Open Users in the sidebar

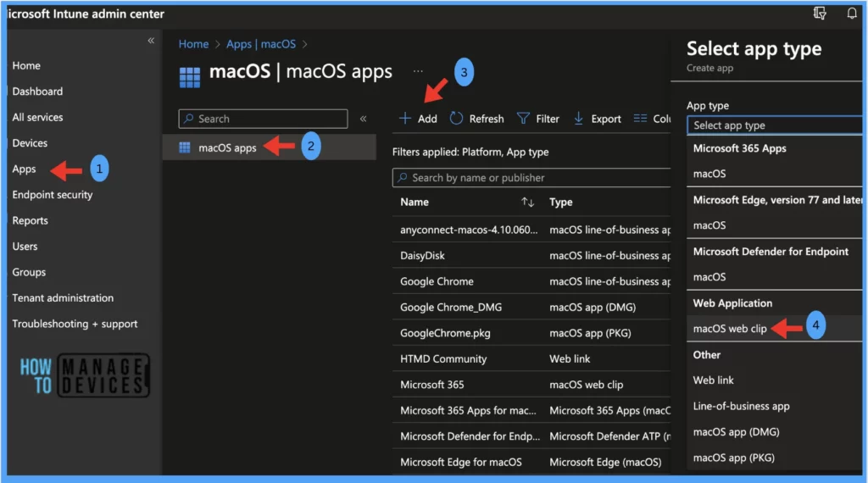click(25, 247)
